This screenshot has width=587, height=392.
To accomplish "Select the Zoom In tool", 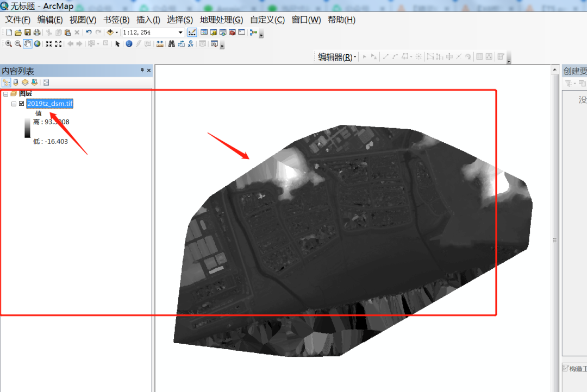I will tap(9, 44).
